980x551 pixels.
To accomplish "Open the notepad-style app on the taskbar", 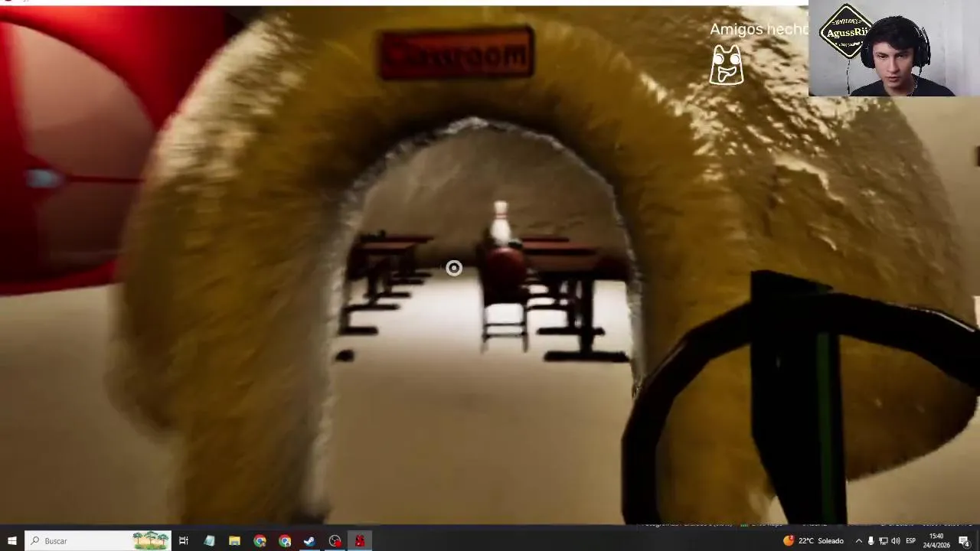I will 209,541.
